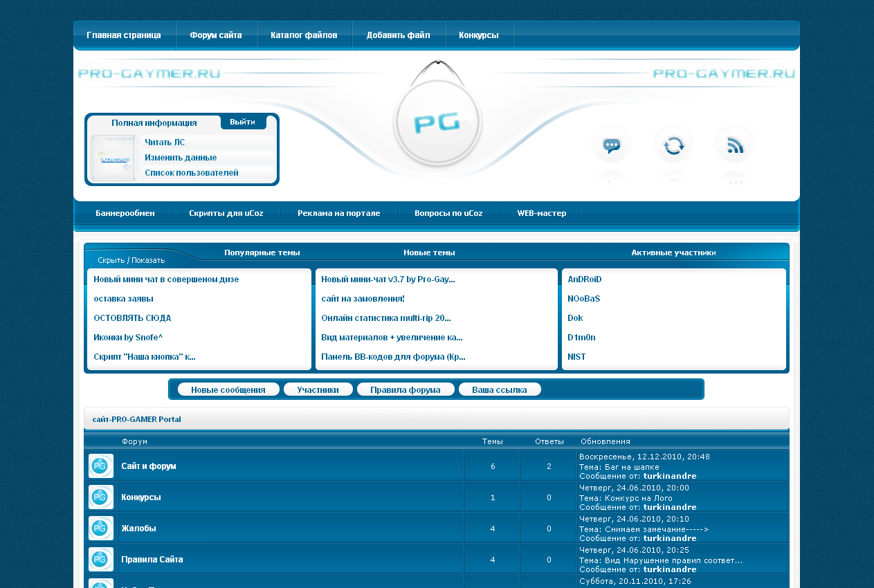Image resolution: width=874 pixels, height=588 pixels.
Task: Open latest topic Снимаем замечание
Action: [657, 529]
